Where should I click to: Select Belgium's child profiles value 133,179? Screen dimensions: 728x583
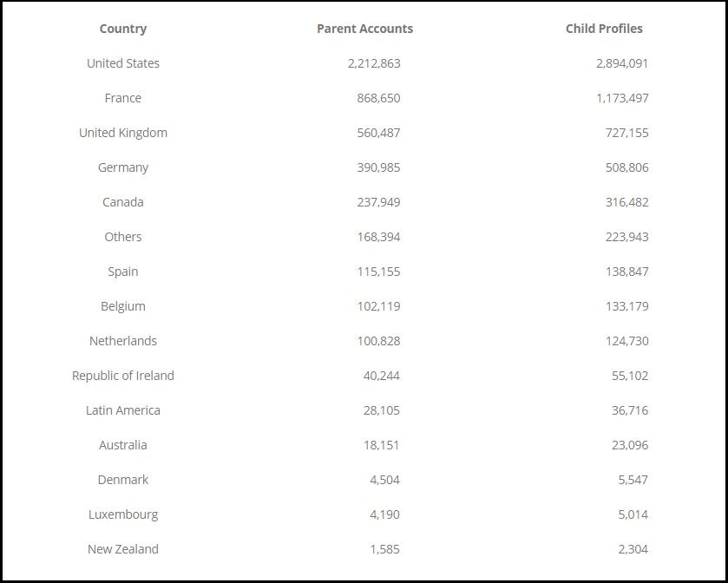point(626,306)
